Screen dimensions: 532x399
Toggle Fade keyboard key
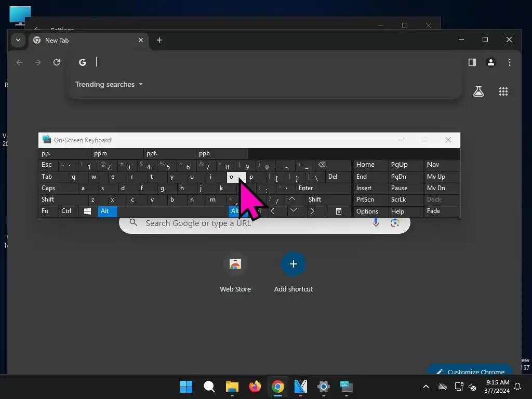[442, 211]
